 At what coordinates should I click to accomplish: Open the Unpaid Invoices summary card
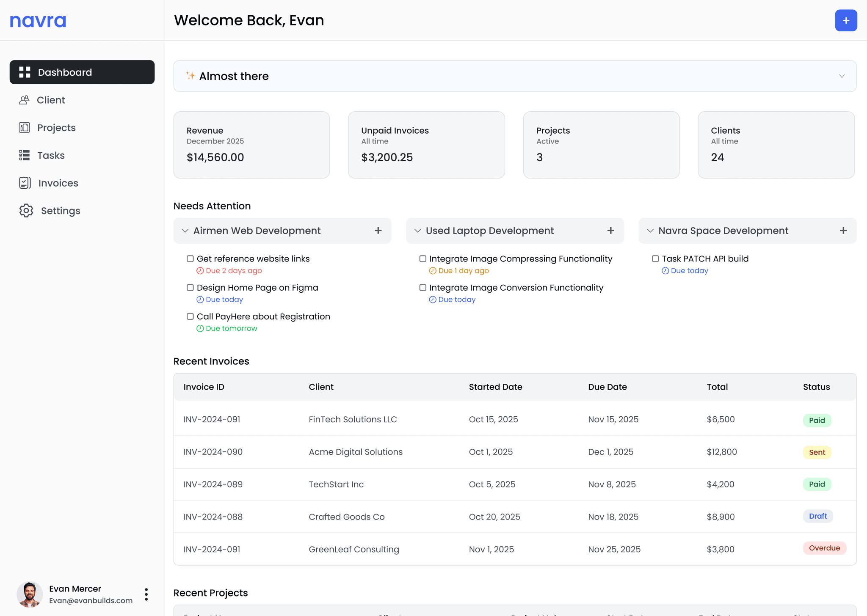(426, 145)
